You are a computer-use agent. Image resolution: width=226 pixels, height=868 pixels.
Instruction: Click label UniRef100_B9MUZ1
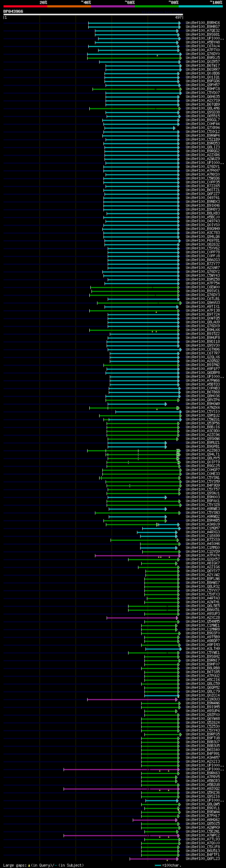[x=203, y=443]
